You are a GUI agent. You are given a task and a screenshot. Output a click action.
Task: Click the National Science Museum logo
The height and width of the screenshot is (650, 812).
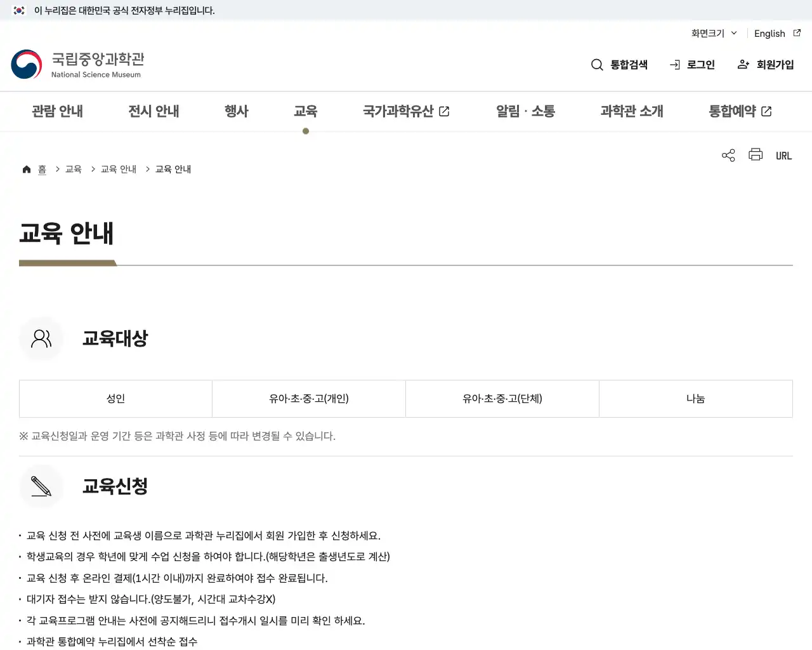click(77, 63)
